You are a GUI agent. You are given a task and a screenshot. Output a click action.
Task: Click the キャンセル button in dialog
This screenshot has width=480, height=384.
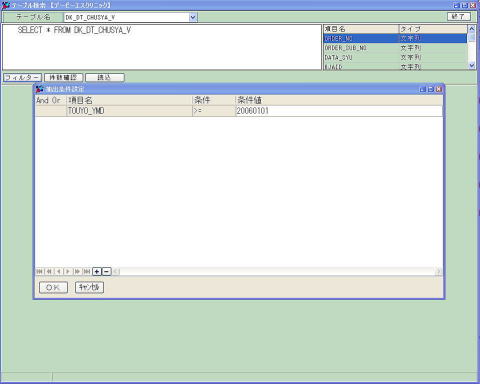coord(89,287)
